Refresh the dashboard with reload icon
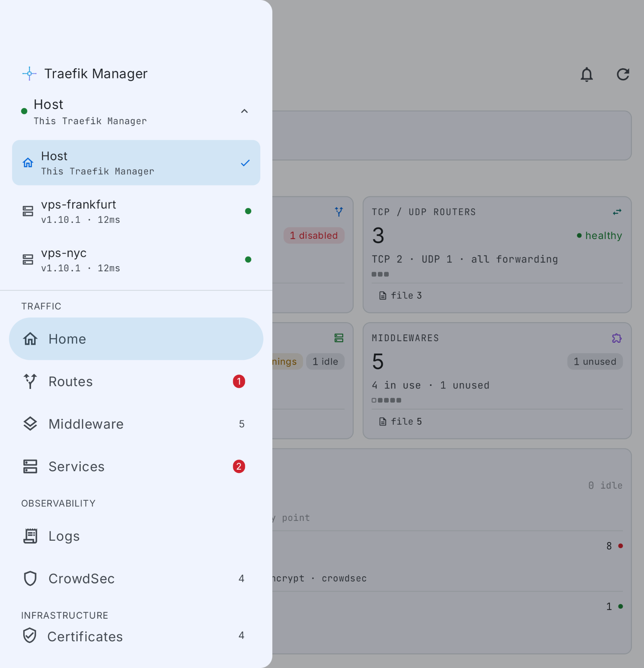The width and height of the screenshot is (644, 668). [623, 74]
